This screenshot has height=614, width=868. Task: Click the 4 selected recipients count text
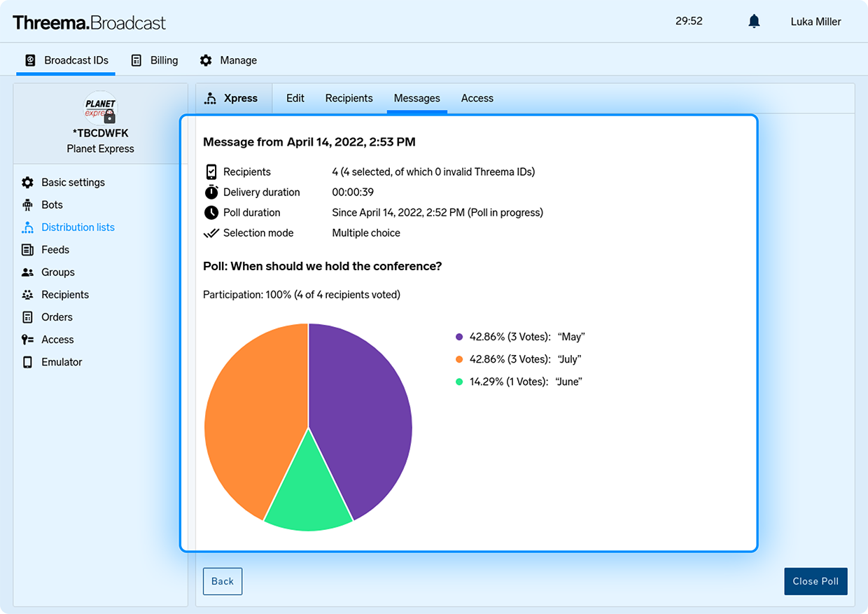click(433, 172)
